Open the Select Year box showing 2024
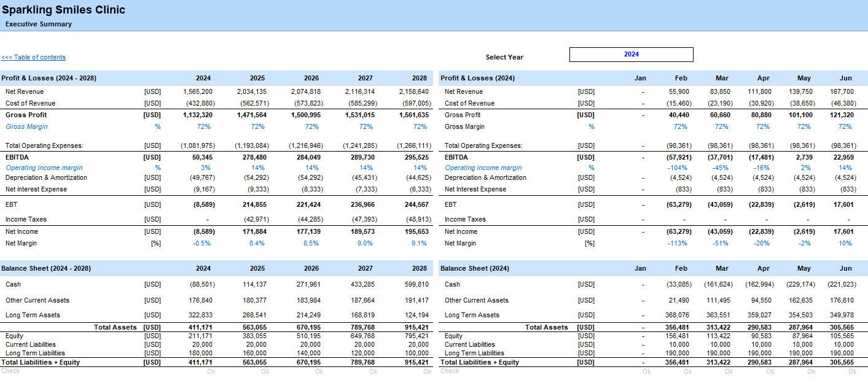This screenshot has width=868, height=383. click(x=631, y=55)
